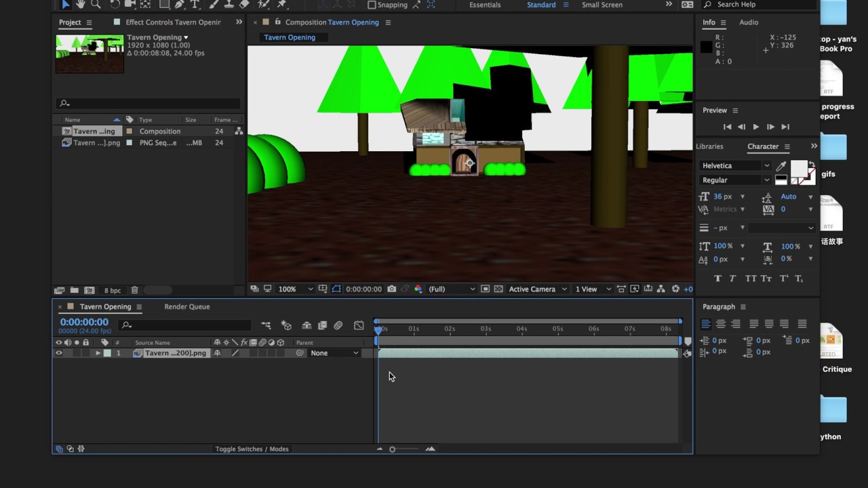The height and width of the screenshot is (488, 868).
Task: Create new composition from Project panel footer
Action: (90, 290)
